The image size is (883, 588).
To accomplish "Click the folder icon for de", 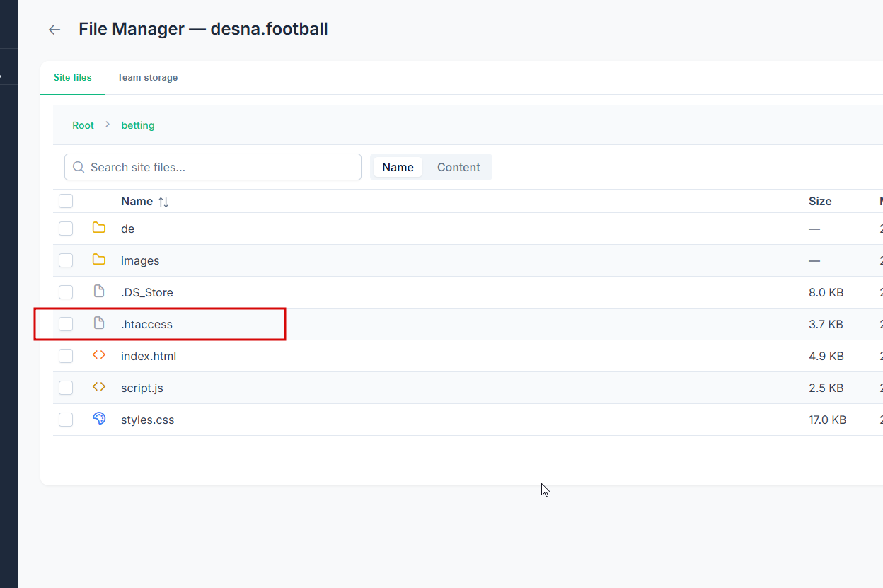I will click(x=99, y=228).
